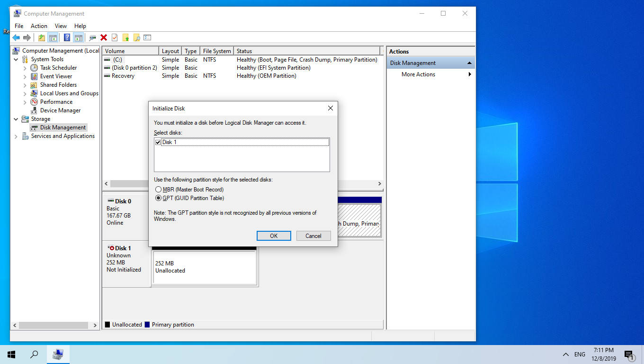Select the Recovery volume row
Image resolution: width=644 pixels, height=364 pixels.
(x=241, y=76)
